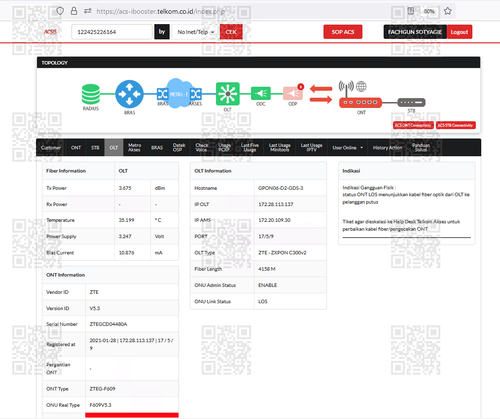The width and height of the screenshot is (500, 419).
Task: Click the black 'by' label button
Action: pyautogui.click(x=162, y=32)
